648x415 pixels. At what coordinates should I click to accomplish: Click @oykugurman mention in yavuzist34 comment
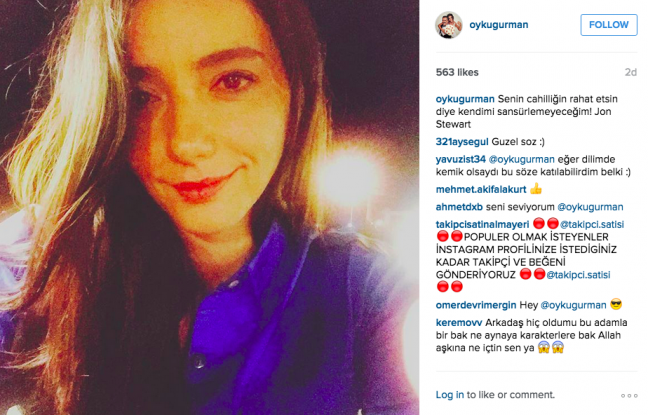(x=522, y=160)
